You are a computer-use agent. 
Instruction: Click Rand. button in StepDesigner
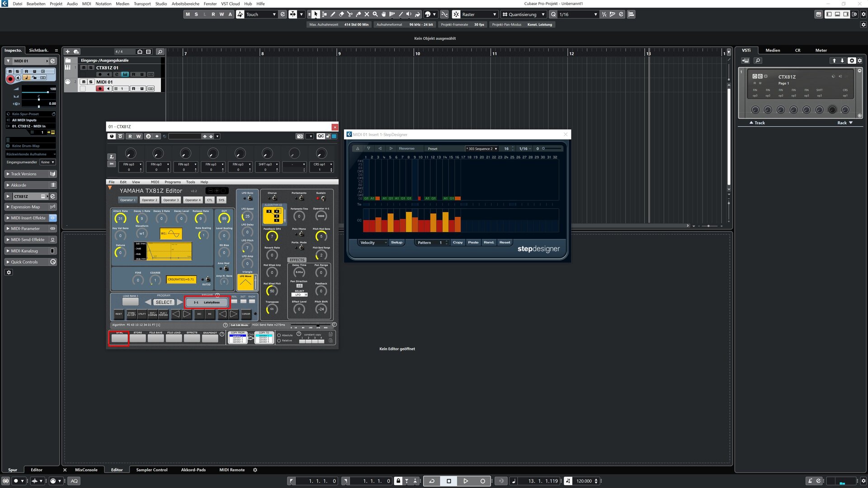489,243
